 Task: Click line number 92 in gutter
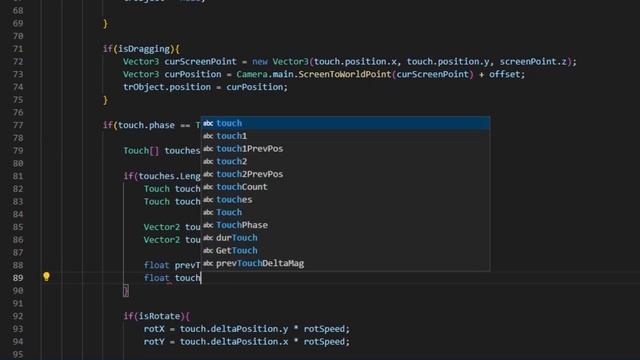[x=18, y=316]
